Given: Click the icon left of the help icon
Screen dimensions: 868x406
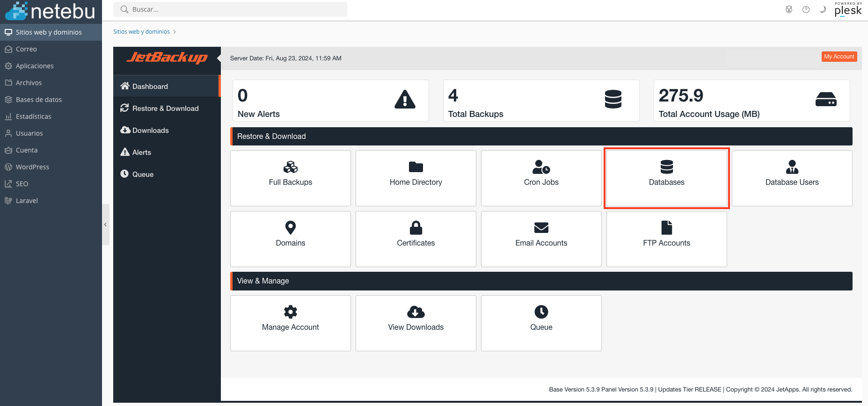Looking at the screenshot, I should [789, 9].
